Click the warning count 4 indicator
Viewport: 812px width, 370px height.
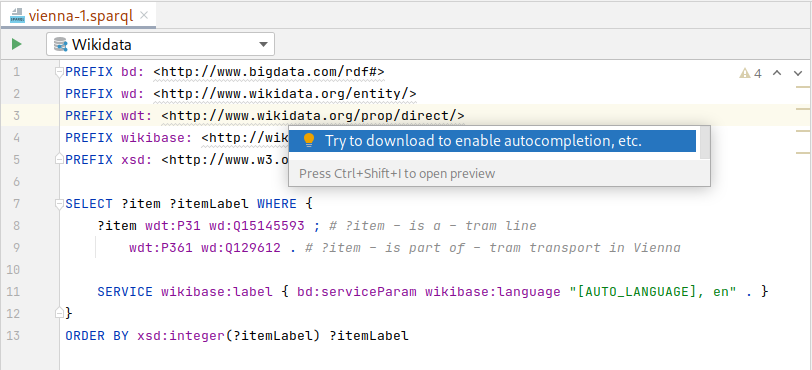[x=758, y=74]
